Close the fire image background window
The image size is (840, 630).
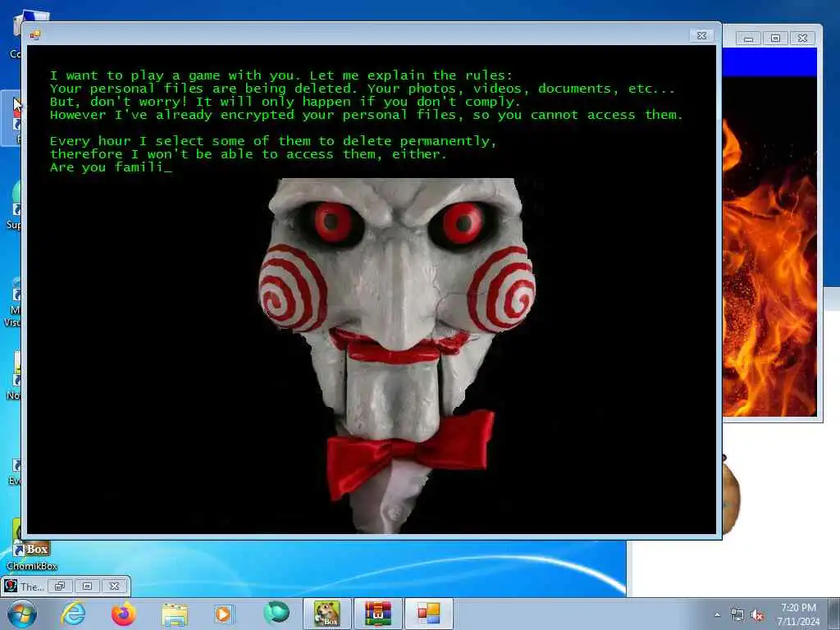pos(802,38)
